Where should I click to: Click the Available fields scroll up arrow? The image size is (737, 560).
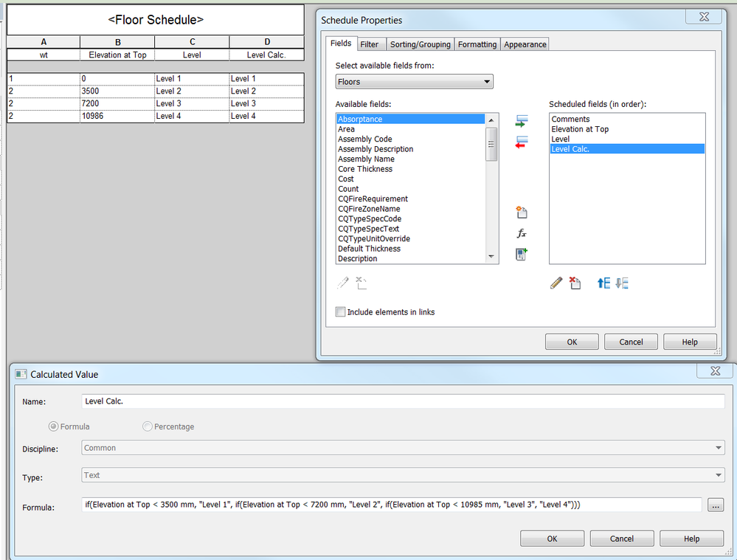coord(491,120)
